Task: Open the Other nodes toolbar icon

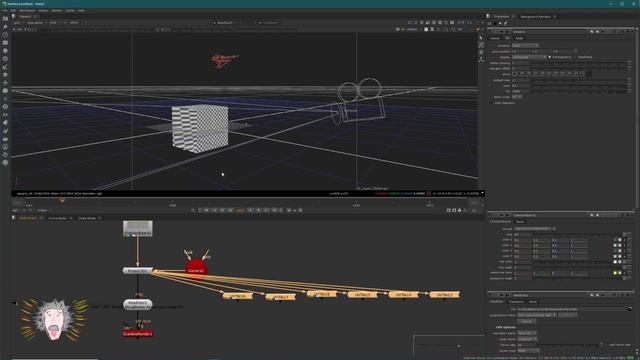Action: [x=5, y=139]
